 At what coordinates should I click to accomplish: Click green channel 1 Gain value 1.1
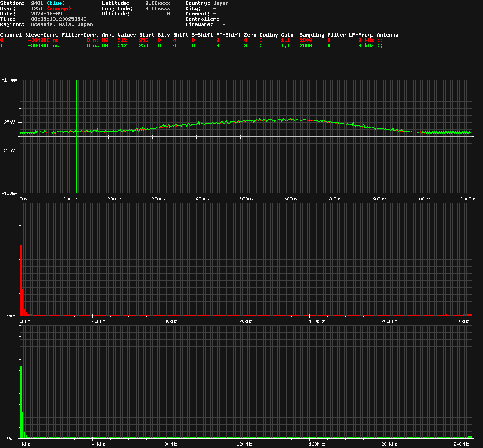click(285, 45)
